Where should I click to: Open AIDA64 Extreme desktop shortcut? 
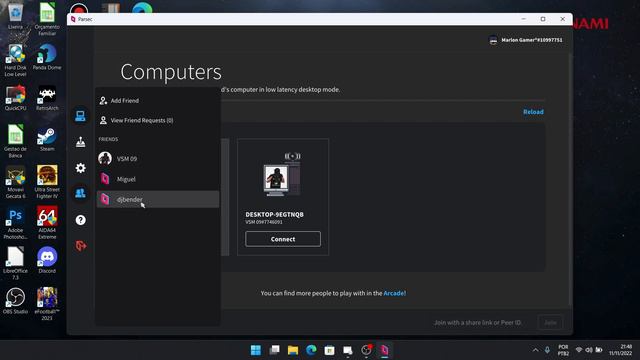click(x=47, y=223)
